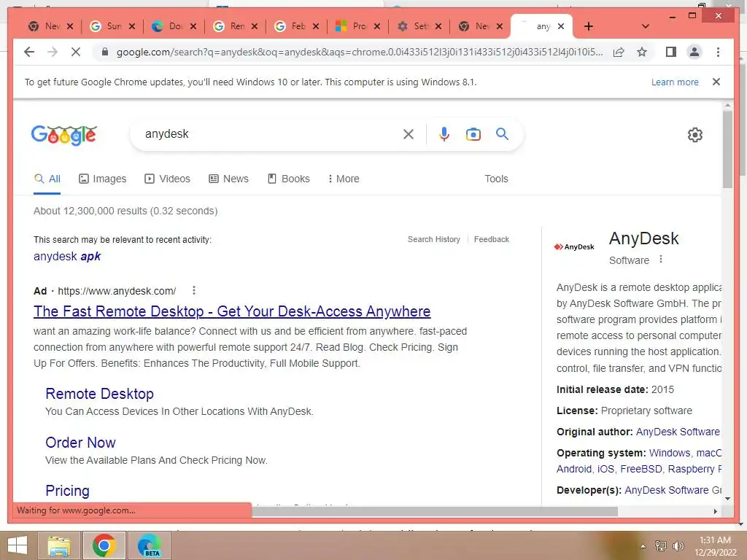The width and height of the screenshot is (747, 560).
Task: Click the AnyDesk logo thumbnail
Action: pyautogui.click(x=574, y=246)
